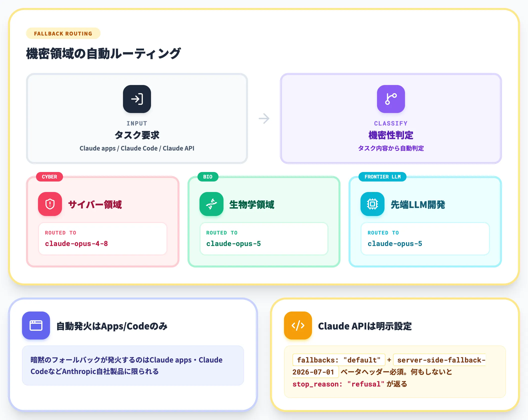Viewport: 528px width, 420px height.
Task: Click the 生物学領域 heading
Action: (x=252, y=204)
